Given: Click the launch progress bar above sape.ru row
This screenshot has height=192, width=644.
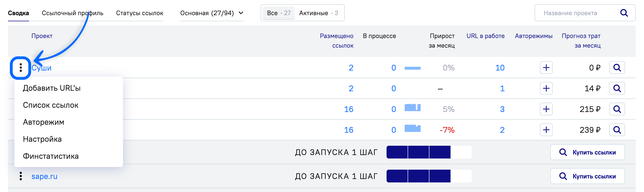Looking at the screenshot, I should 429,152.
